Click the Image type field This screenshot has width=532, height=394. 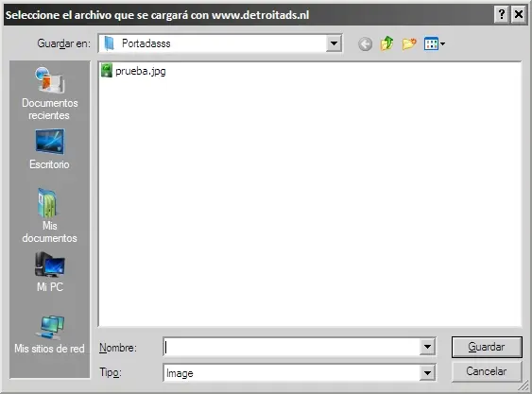point(292,372)
